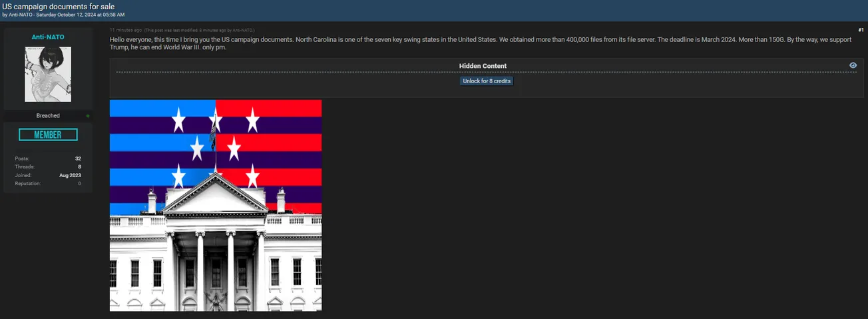Click the Unlock for 8 credits button

click(487, 81)
